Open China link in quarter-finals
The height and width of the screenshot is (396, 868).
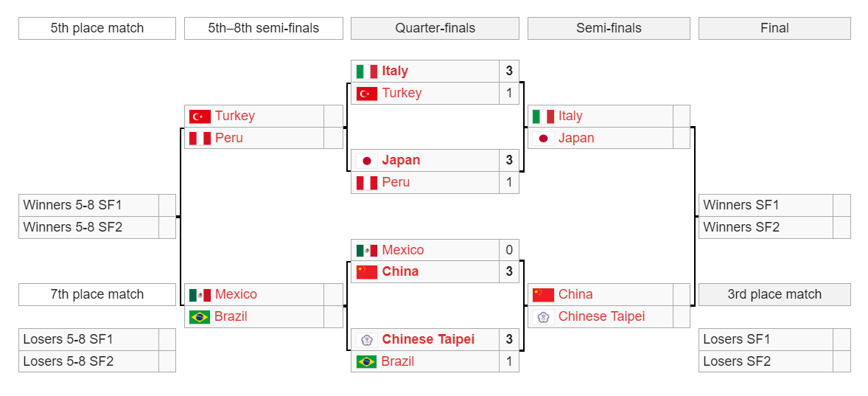(400, 271)
